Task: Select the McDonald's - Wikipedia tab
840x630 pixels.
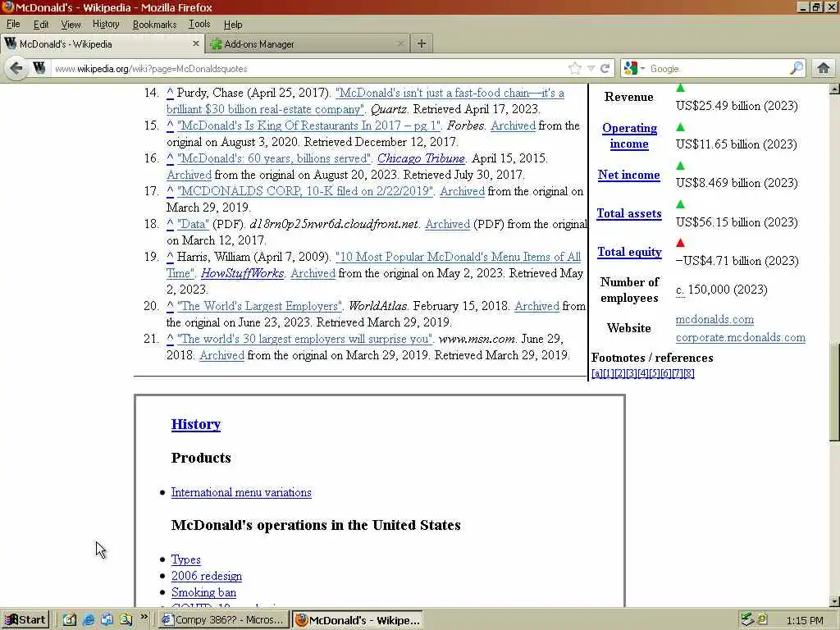Action: 102,43
